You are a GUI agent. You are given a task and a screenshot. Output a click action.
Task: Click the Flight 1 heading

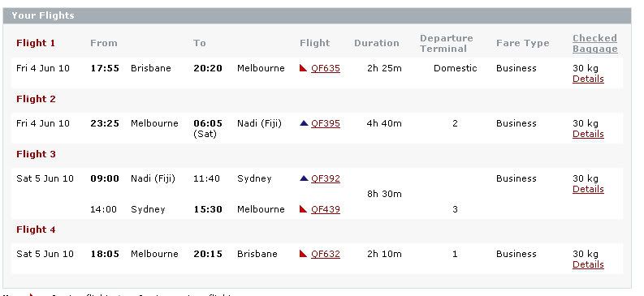pyautogui.click(x=36, y=43)
